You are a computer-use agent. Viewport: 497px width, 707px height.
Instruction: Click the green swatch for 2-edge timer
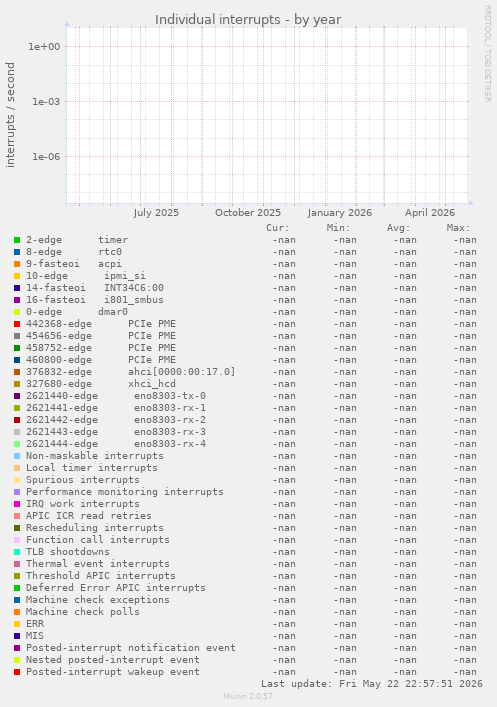click(x=17, y=240)
